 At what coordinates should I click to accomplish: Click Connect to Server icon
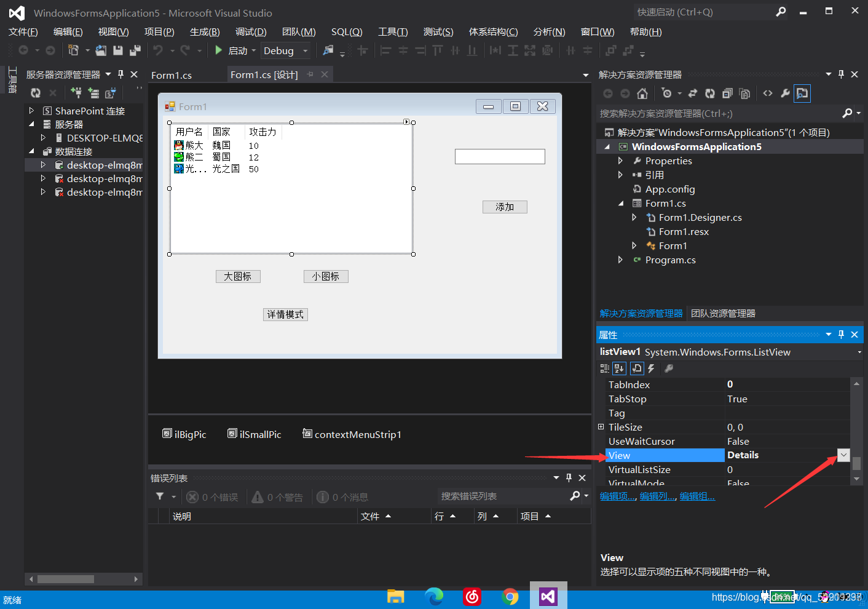coord(93,93)
